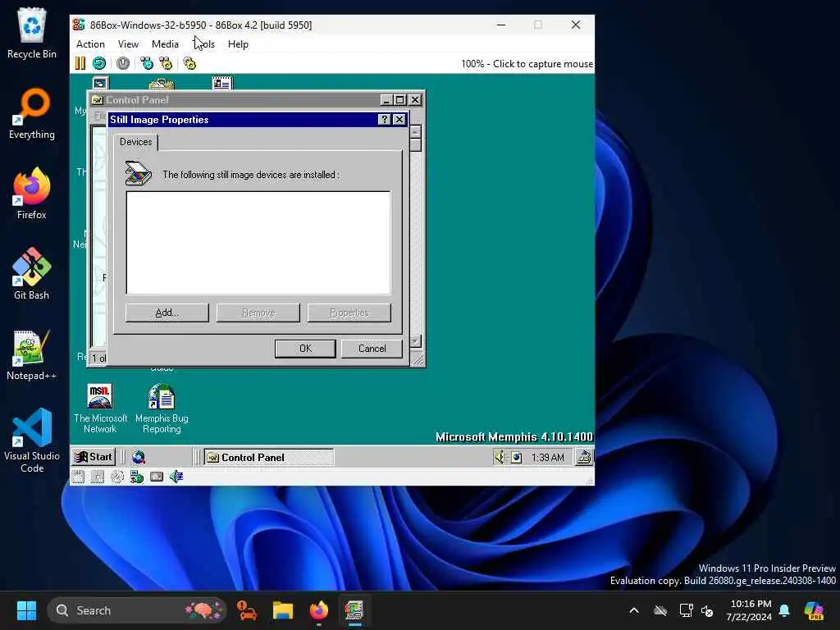The image size is (840, 630).
Task: Open the View menu in 86Box
Action: point(128,44)
